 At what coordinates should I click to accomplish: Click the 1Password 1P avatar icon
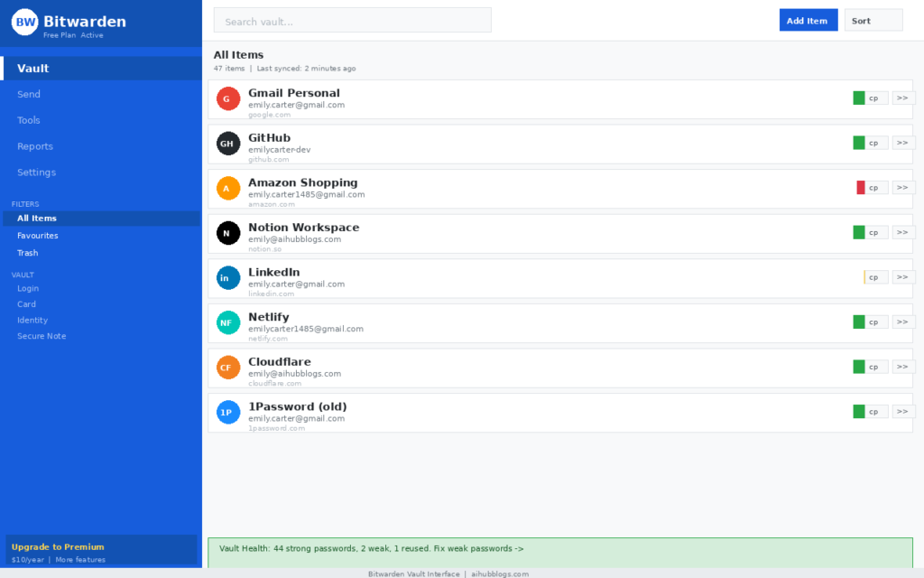[x=228, y=412]
